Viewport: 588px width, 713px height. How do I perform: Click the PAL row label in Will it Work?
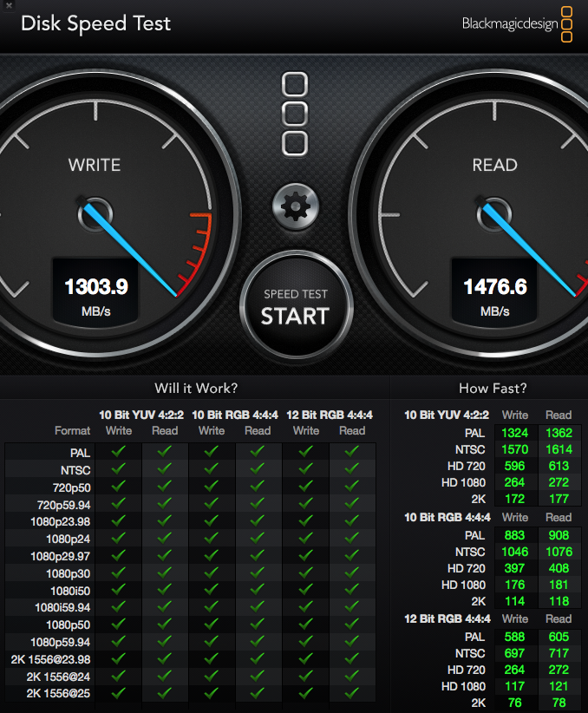pyautogui.click(x=80, y=453)
